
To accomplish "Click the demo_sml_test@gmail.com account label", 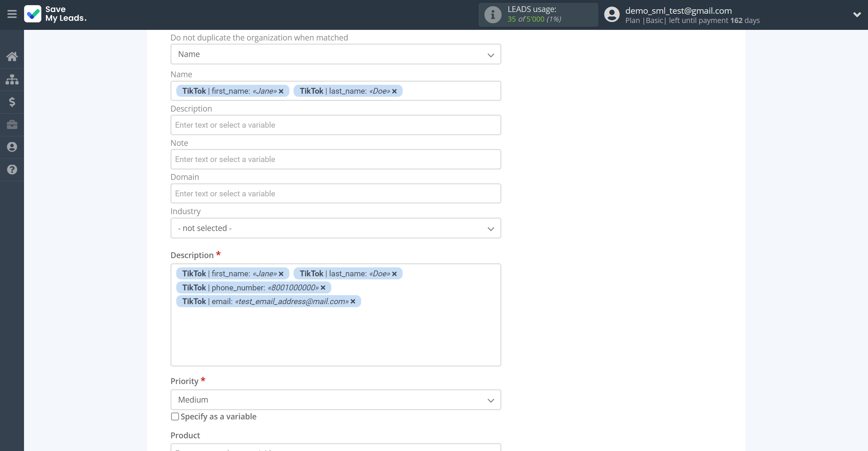I will point(678,11).
